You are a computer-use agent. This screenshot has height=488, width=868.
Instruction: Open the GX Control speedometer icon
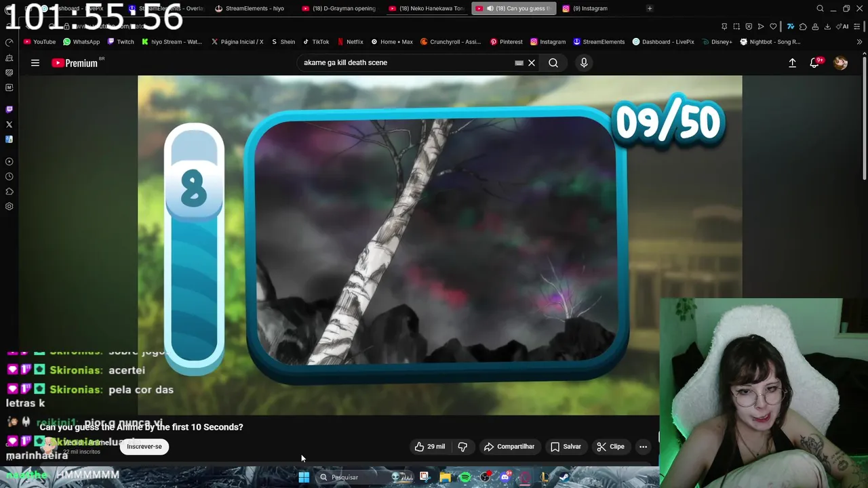pyautogui.click(x=9, y=43)
